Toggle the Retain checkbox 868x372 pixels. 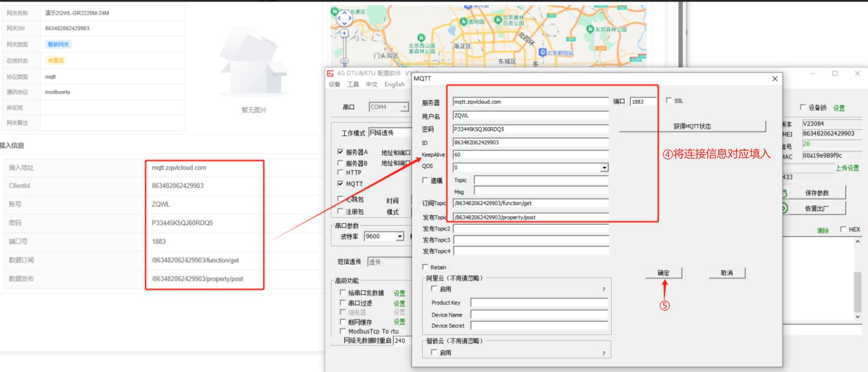tap(425, 267)
